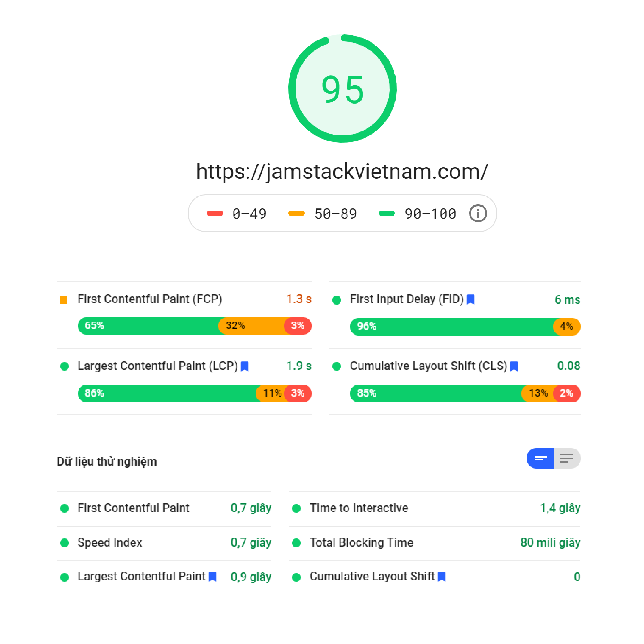The height and width of the screenshot is (644, 644).
Task: Click green dot beside lab First Contentful Paint
Action: click(65, 508)
